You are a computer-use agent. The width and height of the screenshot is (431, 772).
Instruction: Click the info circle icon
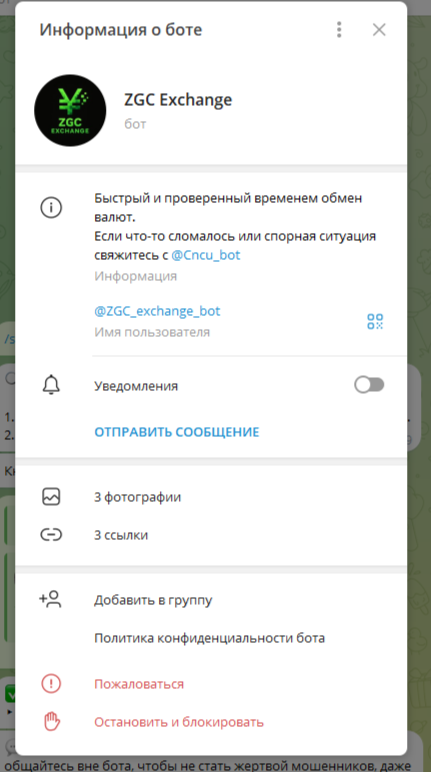point(51,208)
